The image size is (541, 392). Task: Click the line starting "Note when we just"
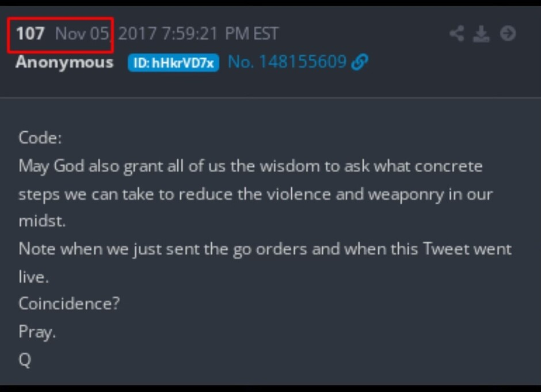pos(265,249)
